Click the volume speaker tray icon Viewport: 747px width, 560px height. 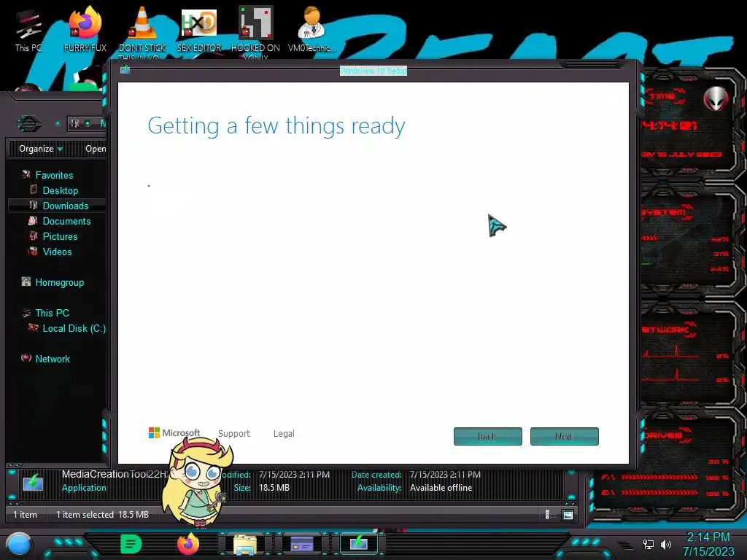(665, 544)
